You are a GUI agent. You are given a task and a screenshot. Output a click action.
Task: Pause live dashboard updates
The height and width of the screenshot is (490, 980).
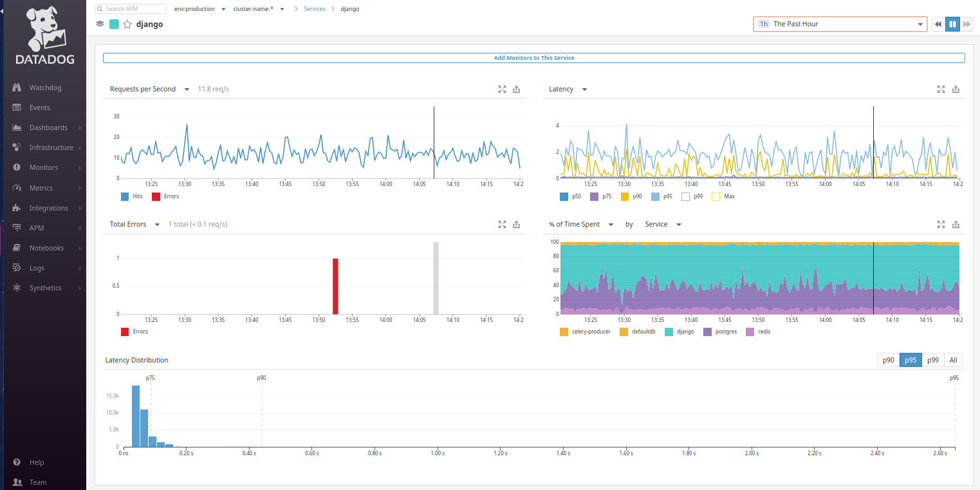[952, 24]
